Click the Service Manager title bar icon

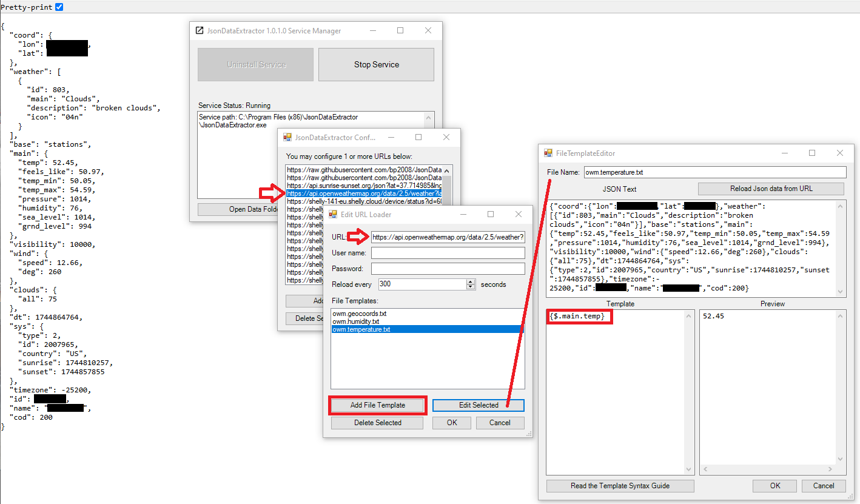tap(199, 31)
